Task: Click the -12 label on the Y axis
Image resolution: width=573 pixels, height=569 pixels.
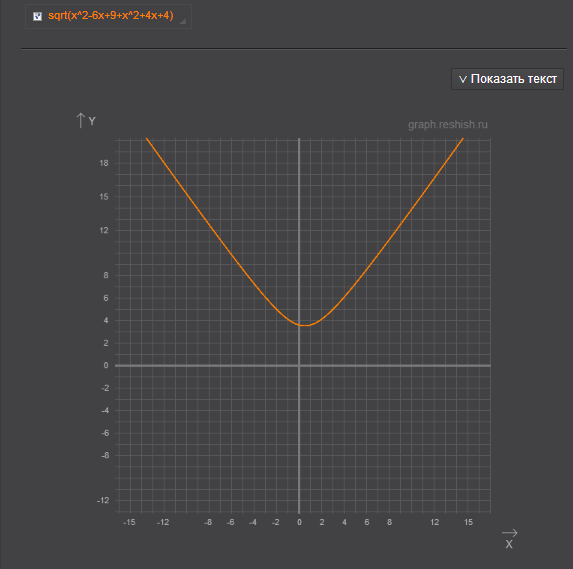Action: 103,500
